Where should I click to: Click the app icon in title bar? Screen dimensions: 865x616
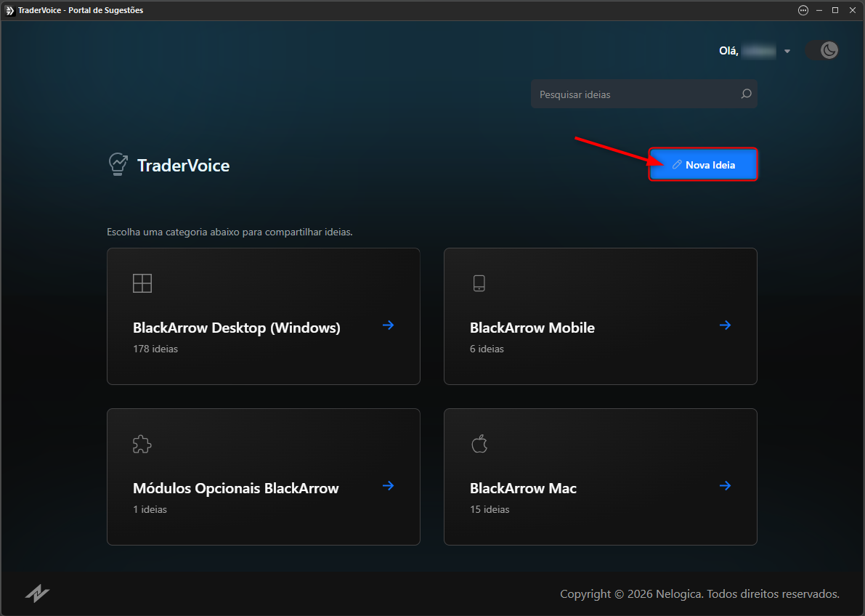click(9, 10)
